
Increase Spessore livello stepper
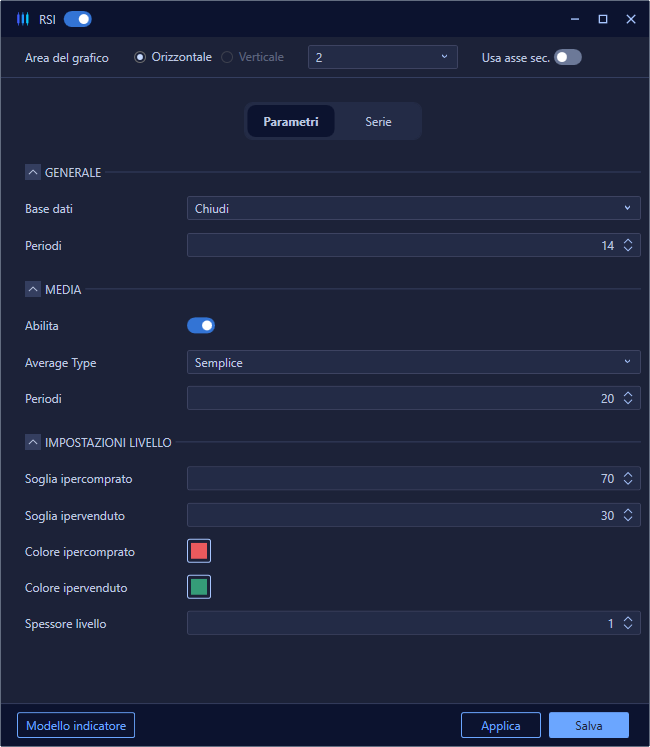point(628,619)
